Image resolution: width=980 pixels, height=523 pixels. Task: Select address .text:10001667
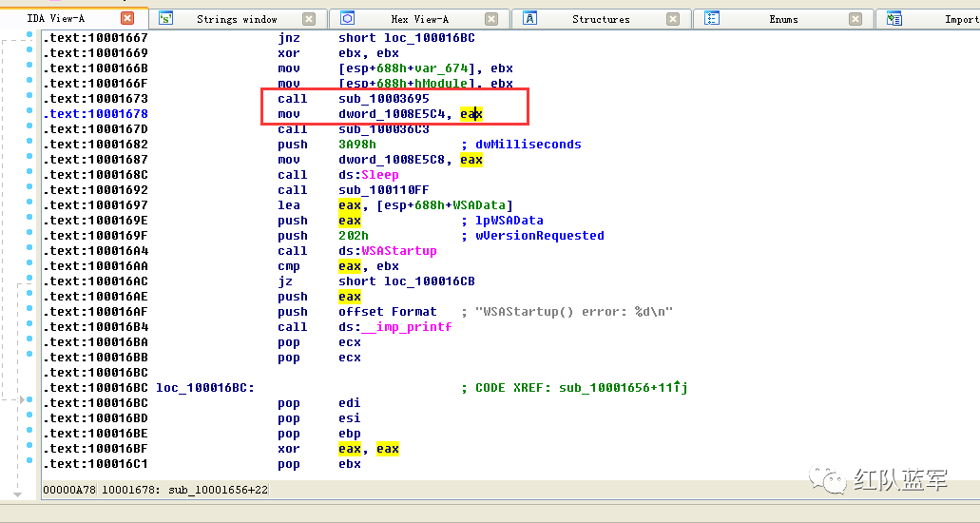96,37
